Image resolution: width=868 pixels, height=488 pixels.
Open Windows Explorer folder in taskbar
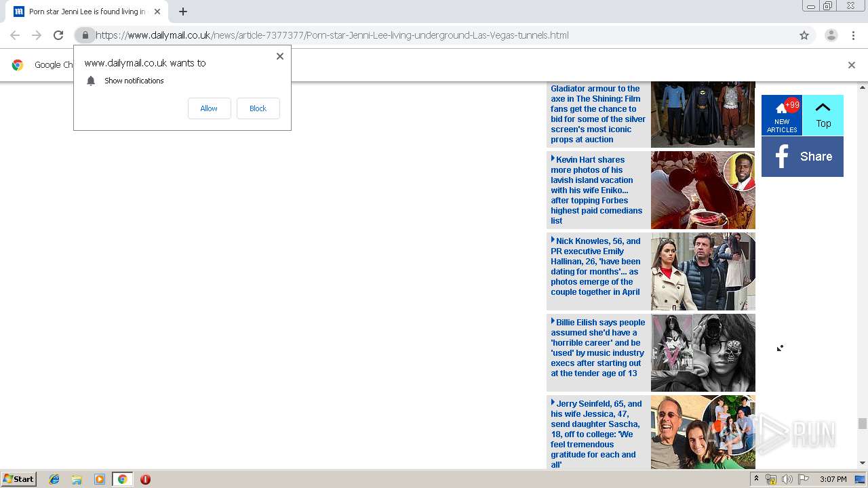tap(77, 479)
